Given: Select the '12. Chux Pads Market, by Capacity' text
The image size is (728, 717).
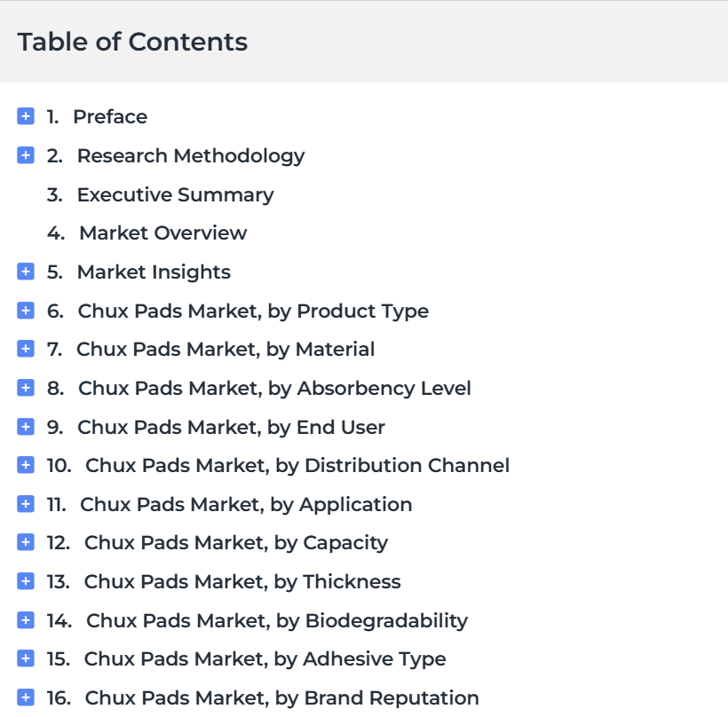Looking at the screenshot, I should click(218, 543).
